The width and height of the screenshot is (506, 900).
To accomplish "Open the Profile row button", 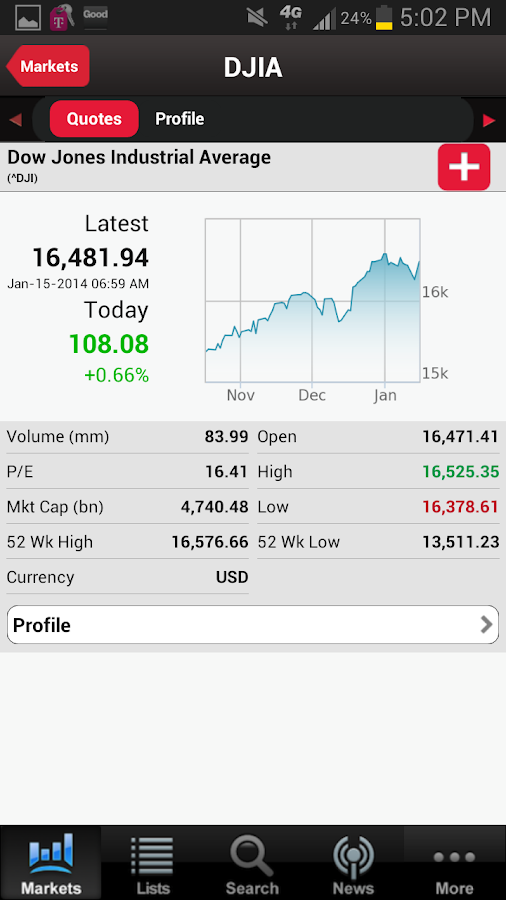I will pos(252,624).
